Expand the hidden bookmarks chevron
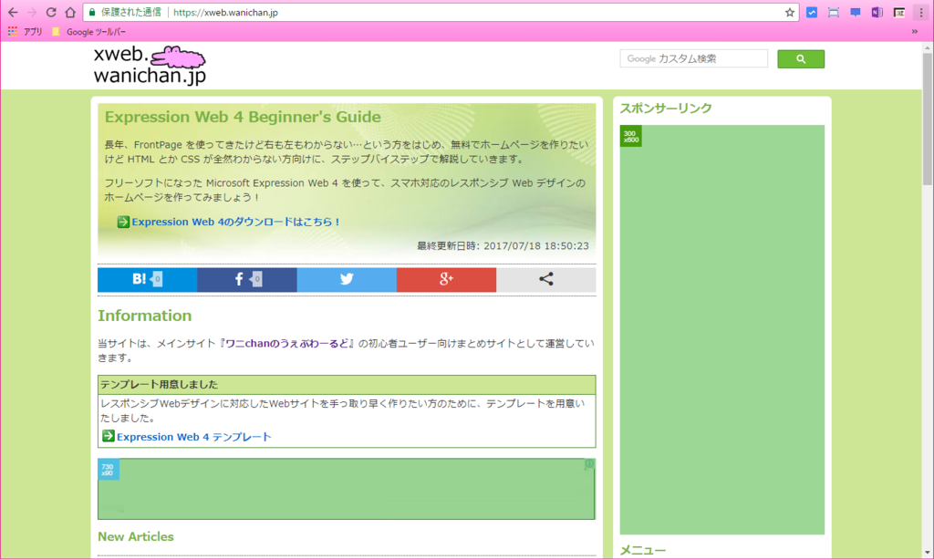The width and height of the screenshot is (934, 560). 914,32
